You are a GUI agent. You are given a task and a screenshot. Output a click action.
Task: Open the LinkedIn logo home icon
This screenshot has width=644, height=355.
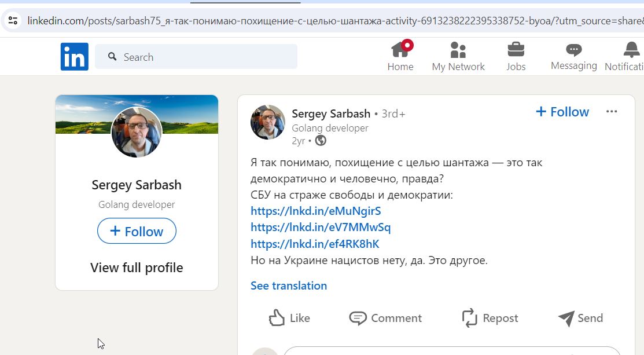[74, 57]
